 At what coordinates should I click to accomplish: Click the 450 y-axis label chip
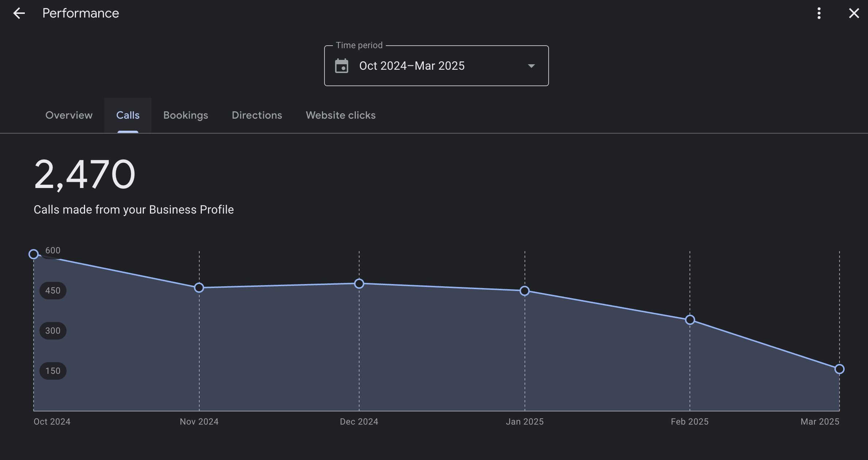53,291
